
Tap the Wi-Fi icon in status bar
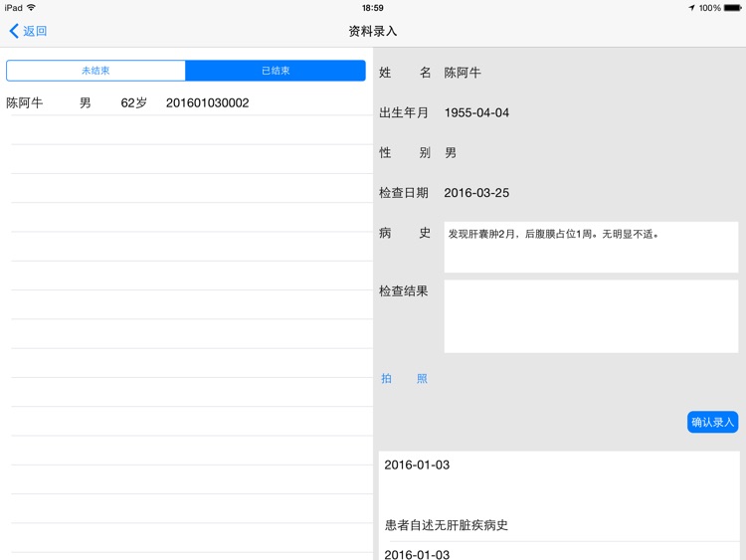(32, 8)
